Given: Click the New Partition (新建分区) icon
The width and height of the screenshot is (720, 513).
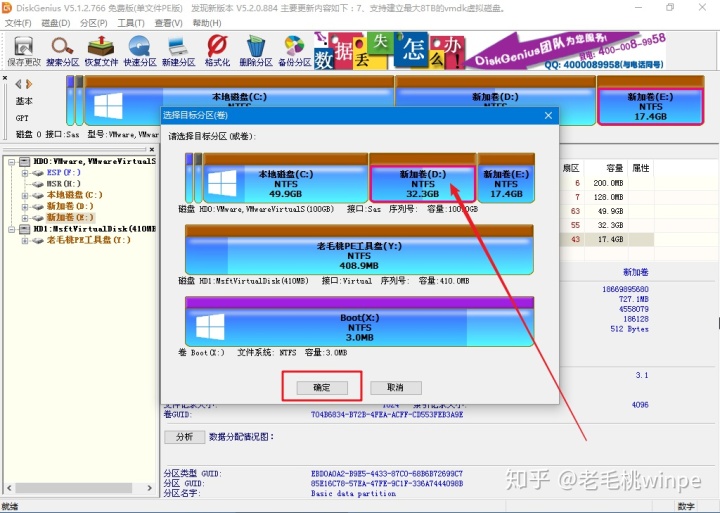Looking at the screenshot, I should tap(179, 51).
